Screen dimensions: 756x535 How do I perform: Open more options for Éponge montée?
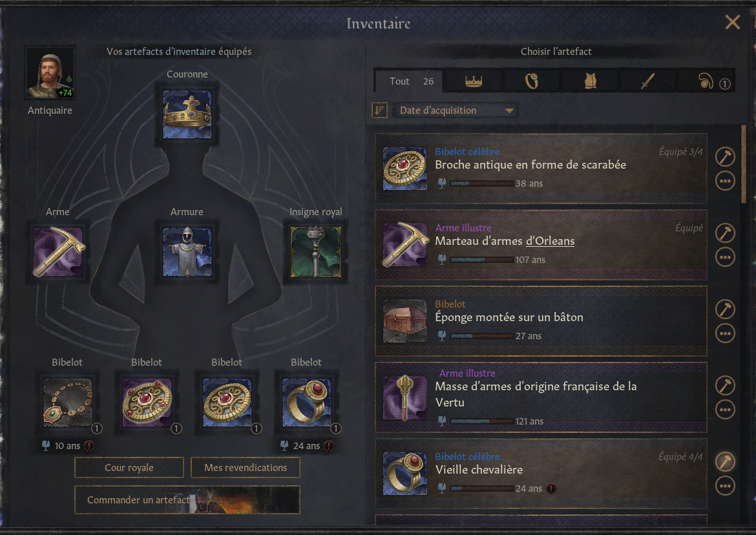point(724,333)
